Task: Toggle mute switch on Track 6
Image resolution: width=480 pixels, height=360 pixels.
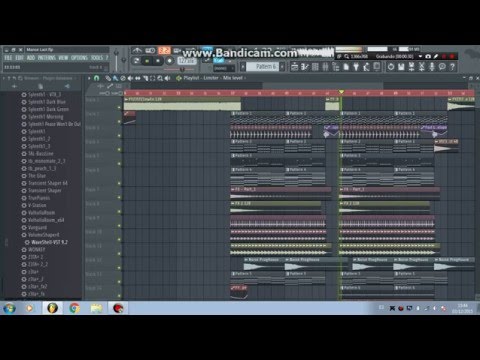Action: (119, 183)
